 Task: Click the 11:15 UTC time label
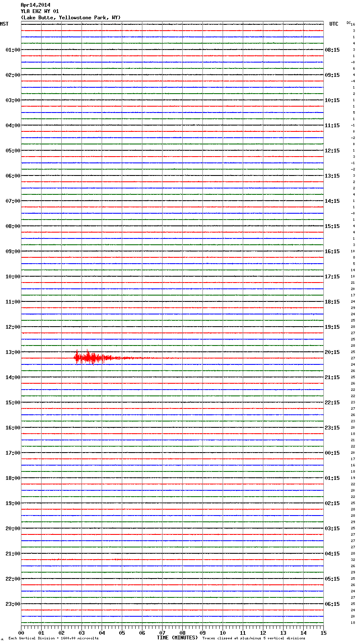(332, 126)
